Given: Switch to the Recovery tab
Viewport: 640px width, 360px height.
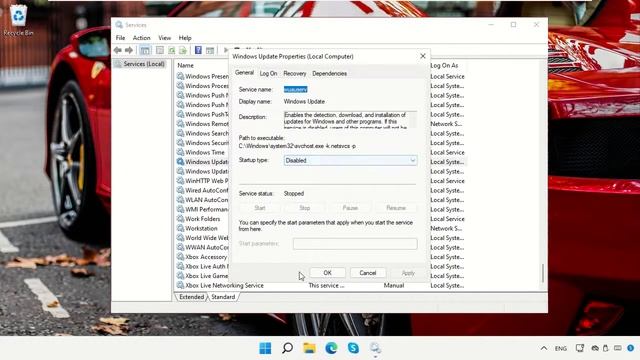Looking at the screenshot, I should pos(295,73).
